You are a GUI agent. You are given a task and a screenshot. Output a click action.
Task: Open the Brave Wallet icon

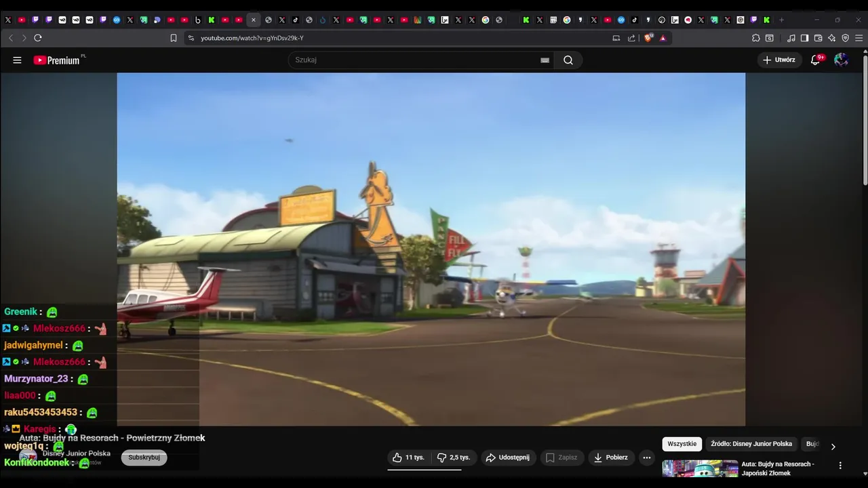click(818, 38)
